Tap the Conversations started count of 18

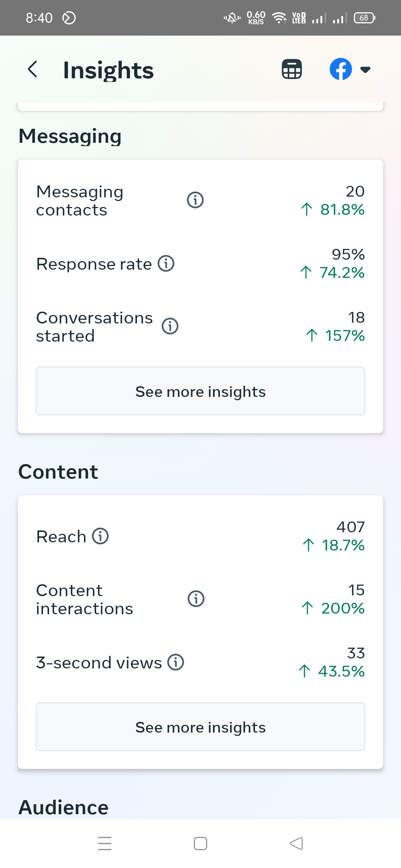pos(356,318)
